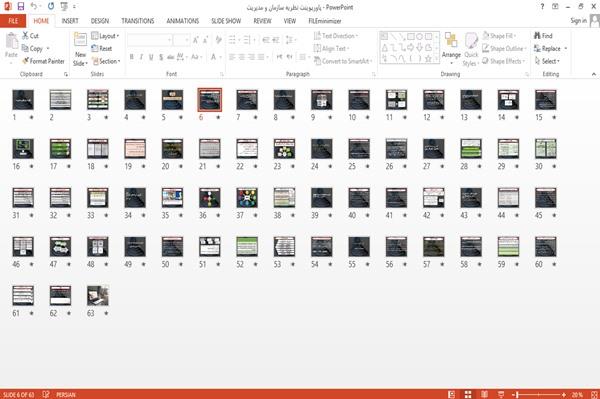This screenshot has width=600, height=399.
Task: Open PowerPoint Help question mark
Action: 542,7
